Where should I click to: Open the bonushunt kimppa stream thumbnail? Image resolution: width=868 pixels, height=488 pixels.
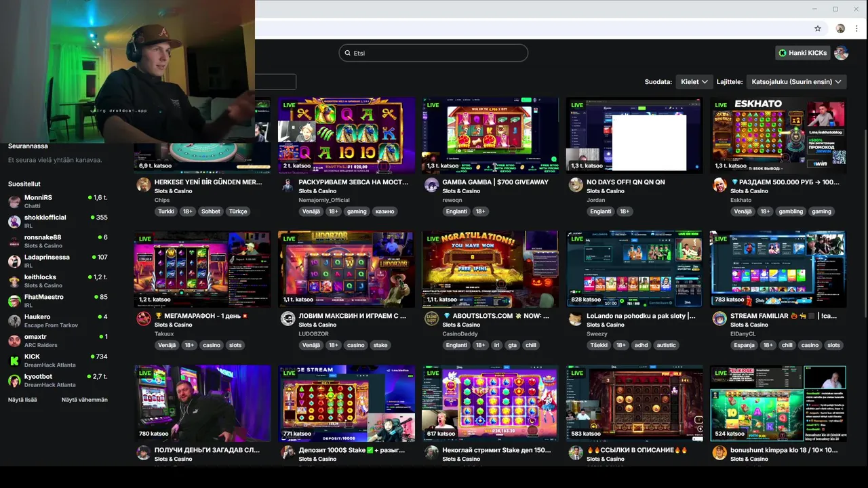(x=778, y=403)
